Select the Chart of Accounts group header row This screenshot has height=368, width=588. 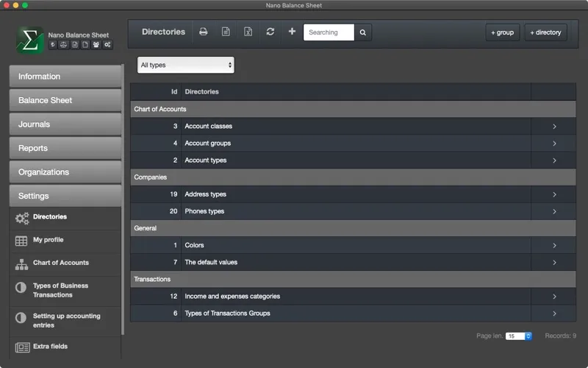[x=353, y=109]
